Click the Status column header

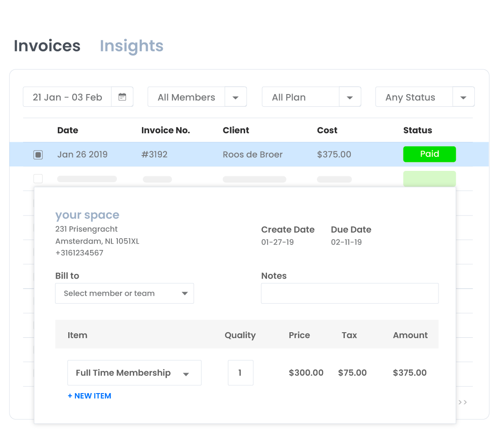[418, 130]
